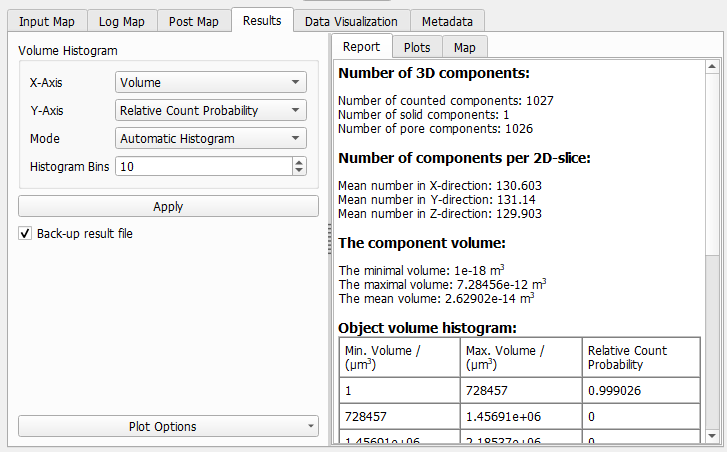The image size is (727, 452).
Task: Click the 'Number of pore components: 1026' line
Action: [x=435, y=128]
